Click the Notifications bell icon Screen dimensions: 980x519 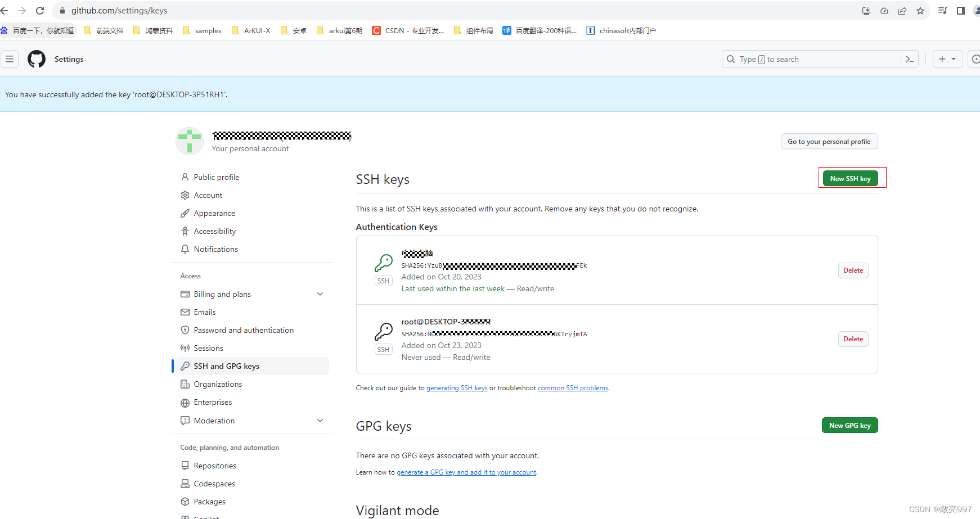[185, 249]
